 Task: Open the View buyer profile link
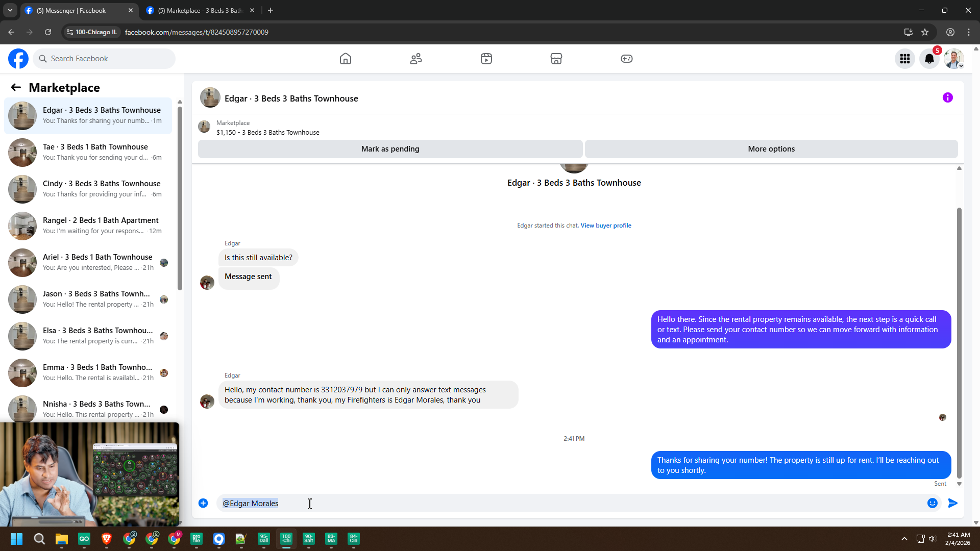606,226
